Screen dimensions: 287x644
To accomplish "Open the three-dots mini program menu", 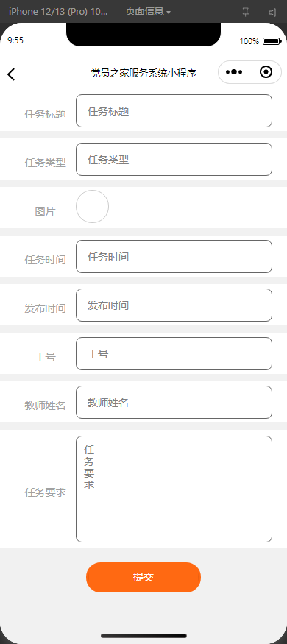I will tap(233, 72).
